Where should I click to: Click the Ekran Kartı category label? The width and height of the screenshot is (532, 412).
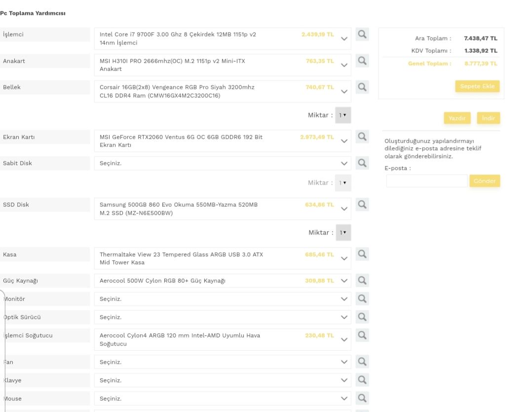(19, 137)
